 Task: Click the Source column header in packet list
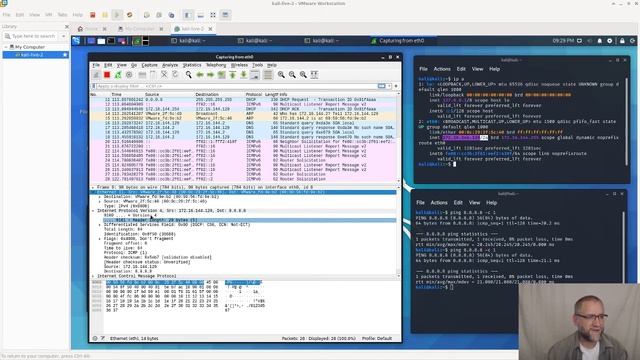152,94
